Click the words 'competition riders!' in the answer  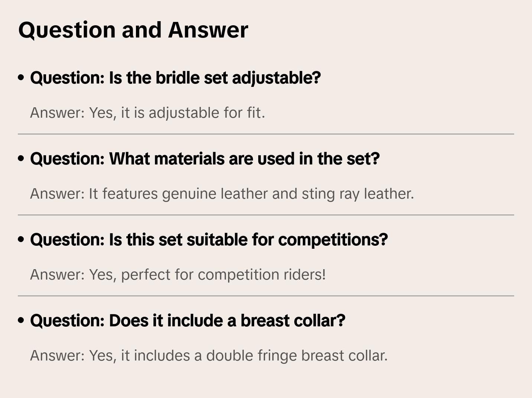(x=262, y=275)
